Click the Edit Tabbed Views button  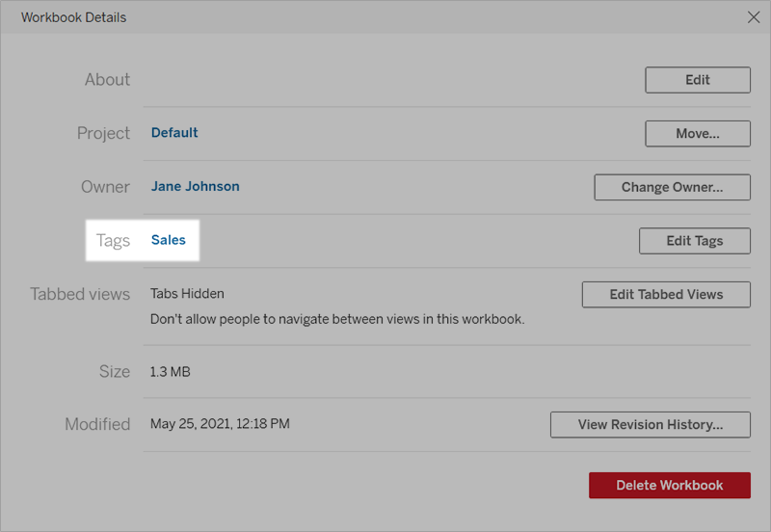666,294
